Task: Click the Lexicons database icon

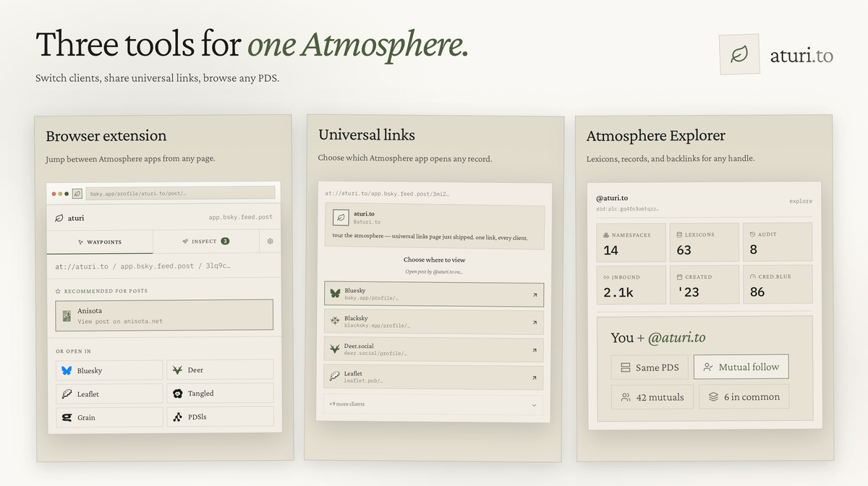Action: pos(680,235)
